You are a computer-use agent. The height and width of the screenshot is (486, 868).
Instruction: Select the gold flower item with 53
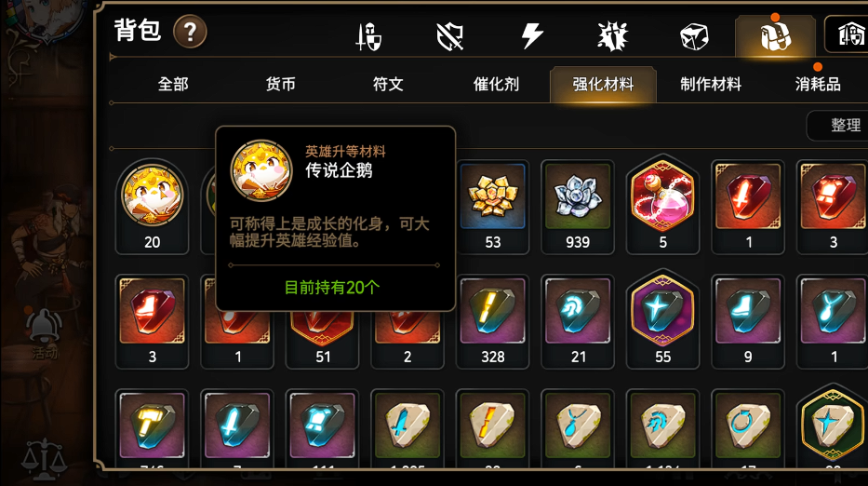[493, 207]
